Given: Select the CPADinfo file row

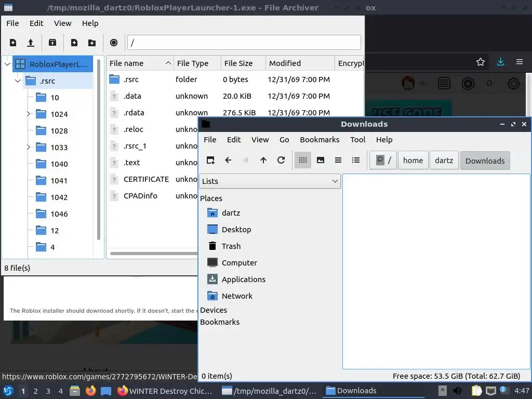Looking at the screenshot, I should (153, 196).
